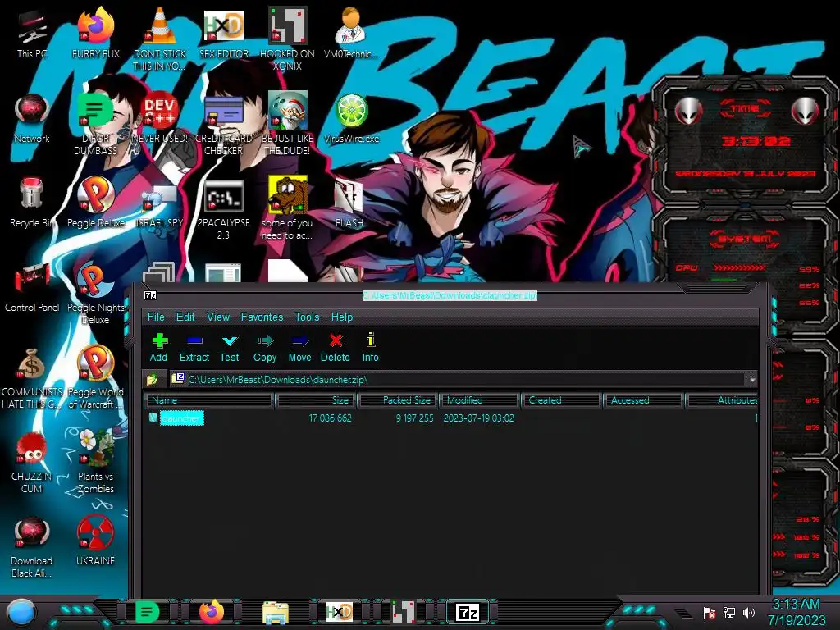Open the Favorites menu
This screenshot has height=630, width=840.
pyautogui.click(x=262, y=317)
